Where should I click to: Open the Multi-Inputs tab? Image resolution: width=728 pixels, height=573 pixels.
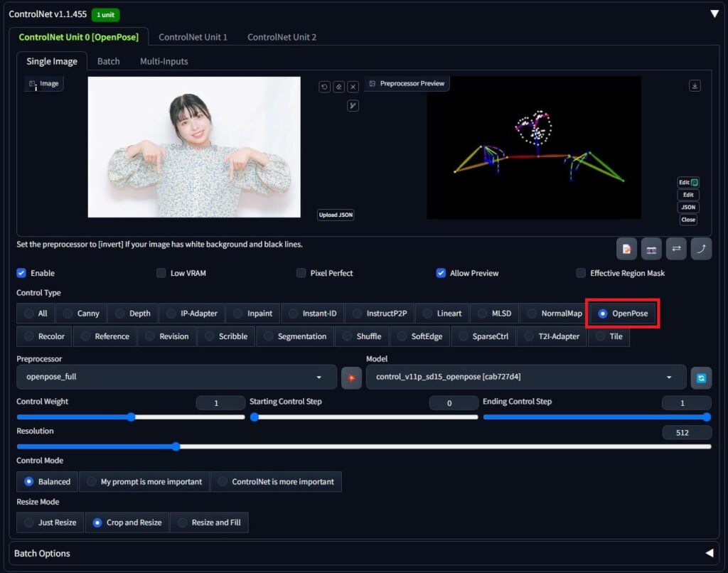(164, 61)
